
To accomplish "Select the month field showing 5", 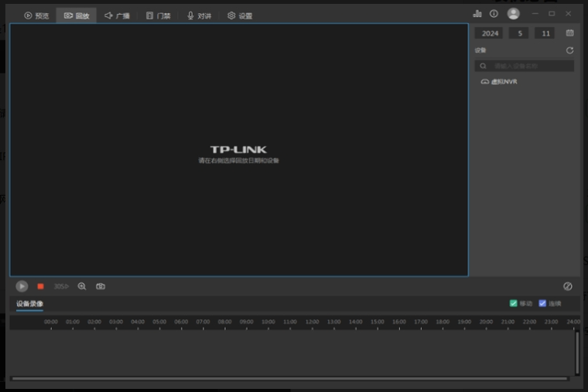I will click(x=518, y=33).
